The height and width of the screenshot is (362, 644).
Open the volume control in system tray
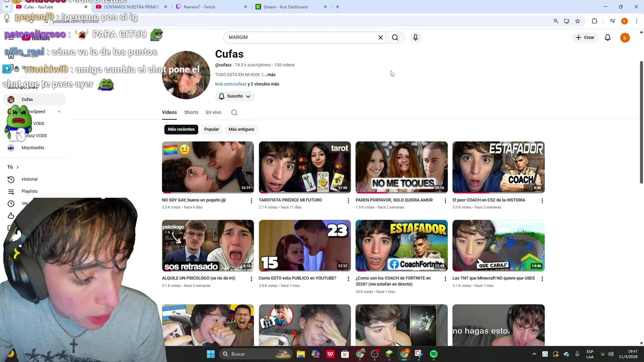(x=611, y=354)
